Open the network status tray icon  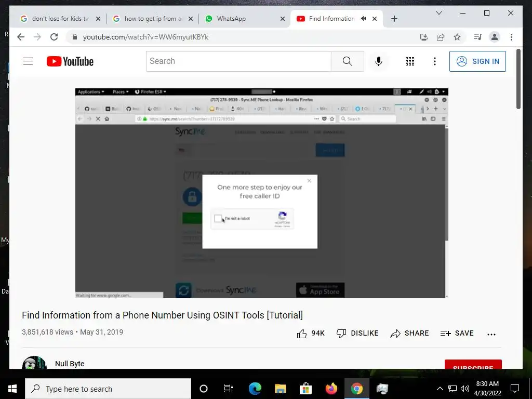pos(453,389)
